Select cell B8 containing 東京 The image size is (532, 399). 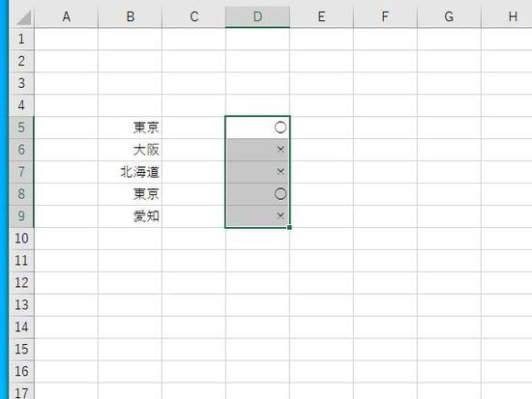[x=130, y=194]
